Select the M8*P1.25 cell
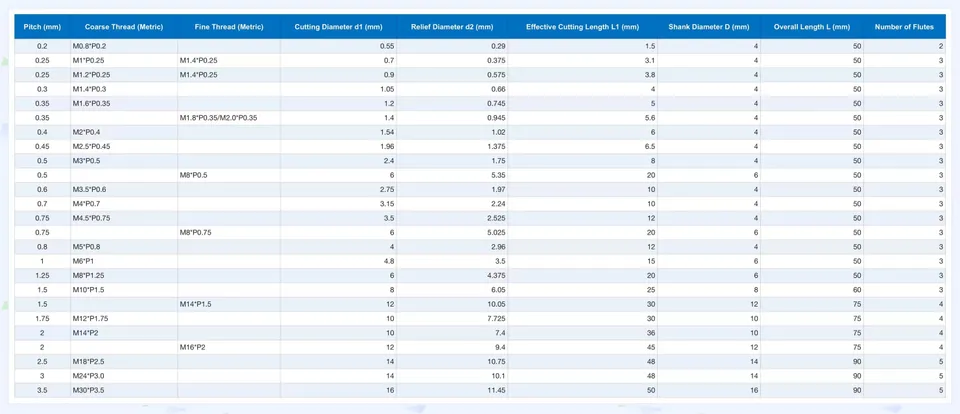 124,276
